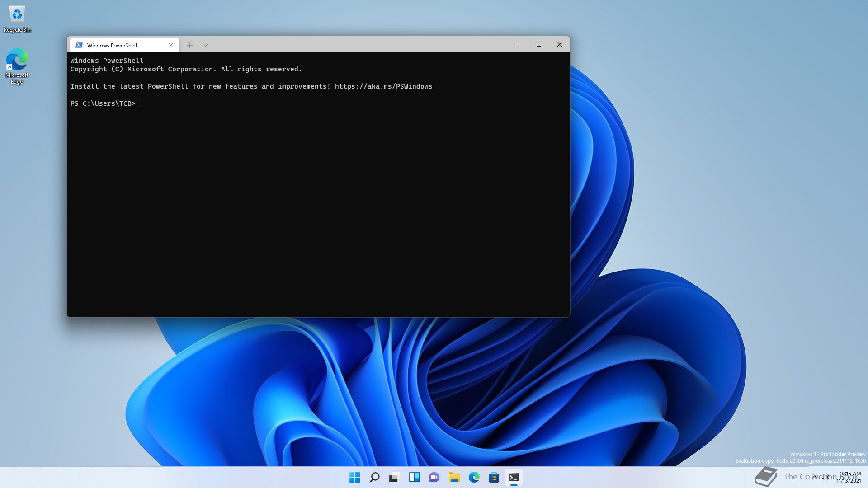The height and width of the screenshot is (488, 868).
Task: Open Microsoft Edge desktop shortcut
Action: [17, 66]
